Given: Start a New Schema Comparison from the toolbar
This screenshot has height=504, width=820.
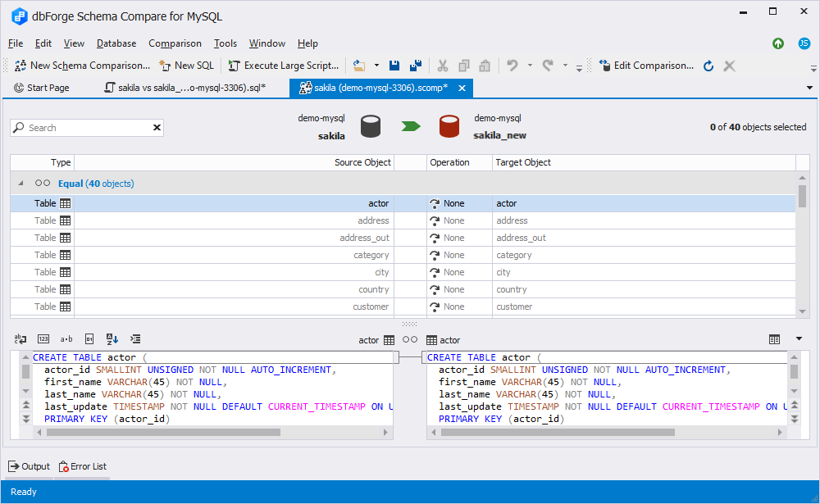Looking at the screenshot, I should [x=82, y=66].
